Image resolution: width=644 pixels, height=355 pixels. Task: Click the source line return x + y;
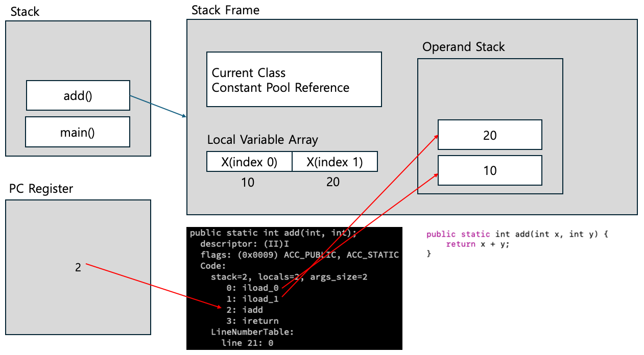(x=478, y=244)
